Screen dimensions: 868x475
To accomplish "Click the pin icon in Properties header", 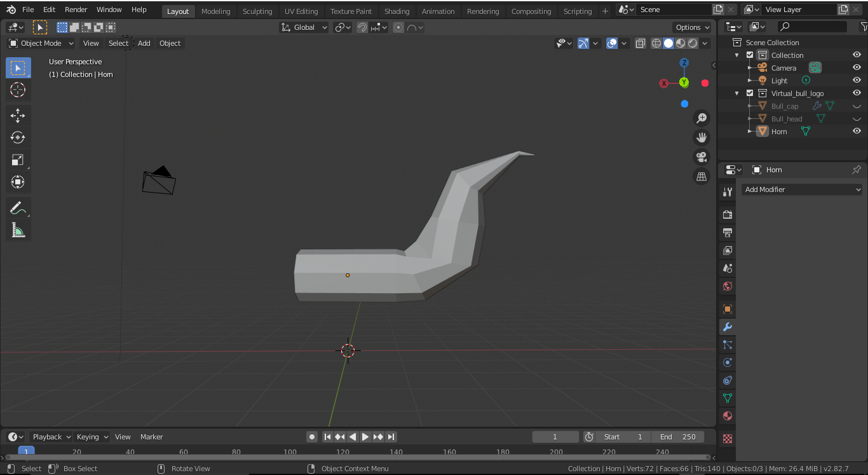I will click(x=856, y=170).
